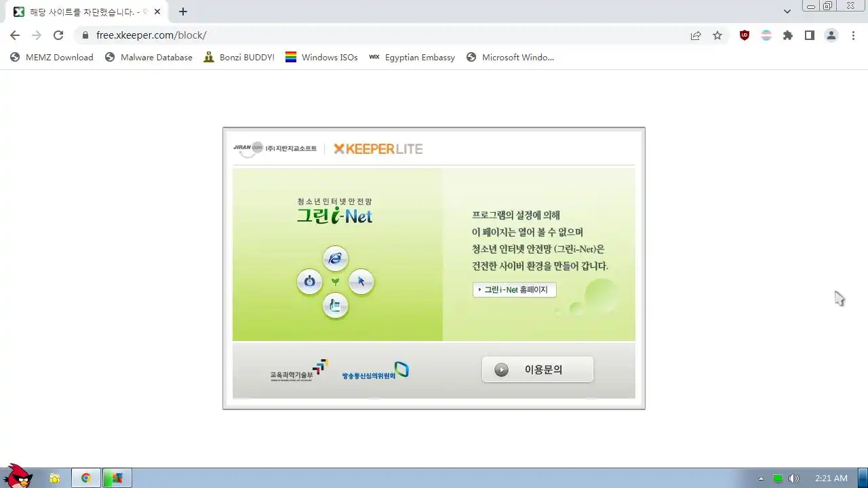Open the MEMZ Download bookmark
868x488 pixels.
click(52, 58)
